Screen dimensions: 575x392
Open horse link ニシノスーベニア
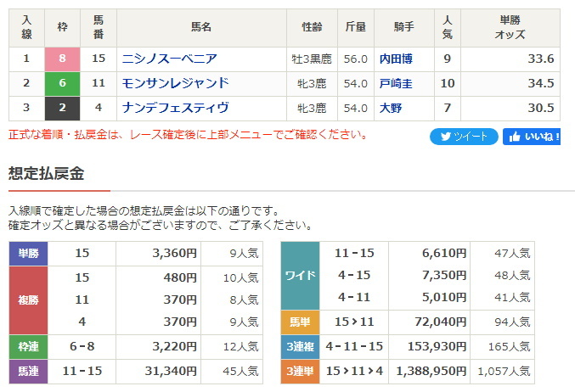click(x=169, y=59)
